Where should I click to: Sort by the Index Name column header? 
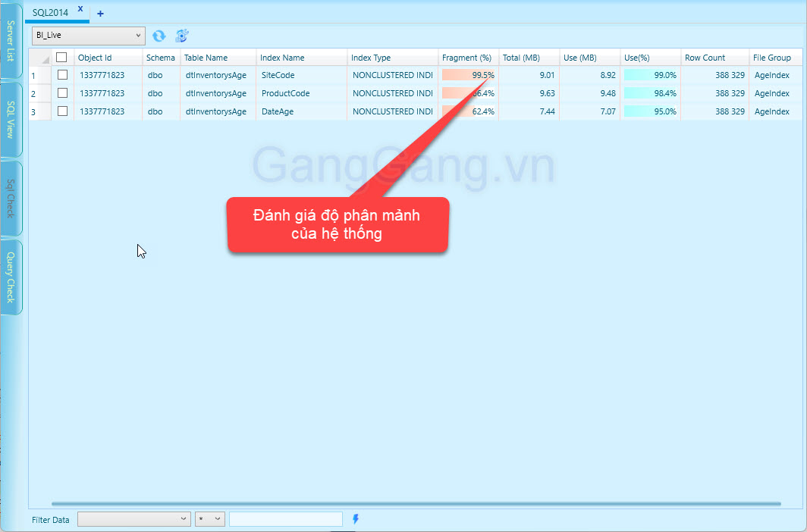302,58
